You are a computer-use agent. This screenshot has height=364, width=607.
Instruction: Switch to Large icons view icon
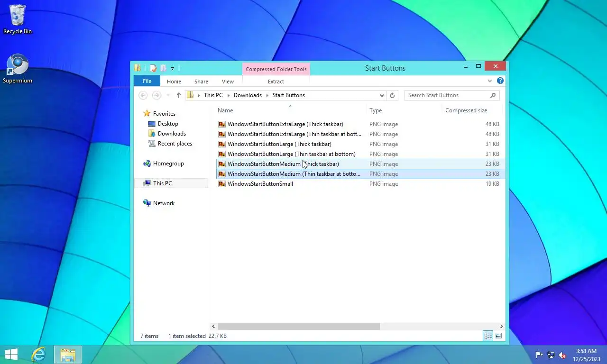point(498,336)
